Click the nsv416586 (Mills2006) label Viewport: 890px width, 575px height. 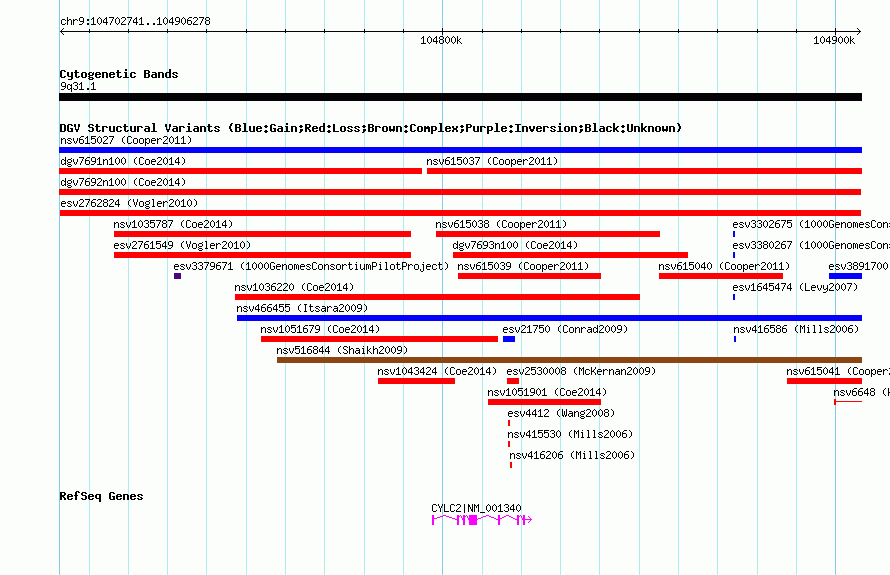796,329
